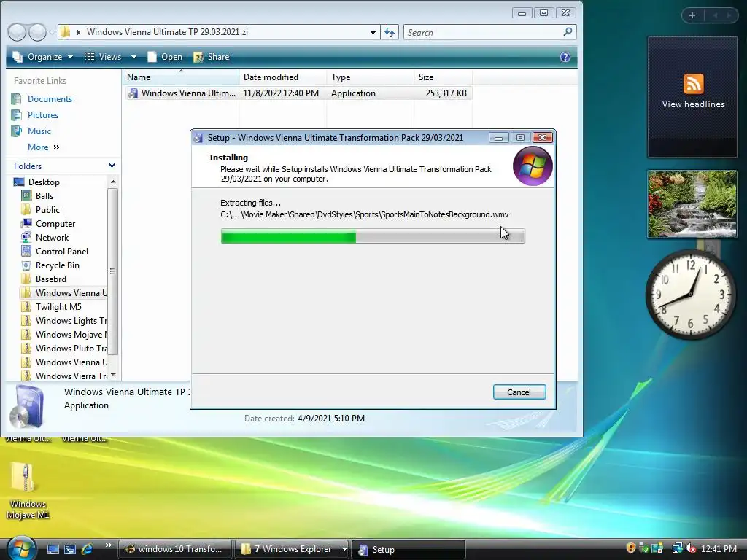This screenshot has height=560, width=747.
Task: Click the muted volume tray icon
Action: [x=691, y=548]
